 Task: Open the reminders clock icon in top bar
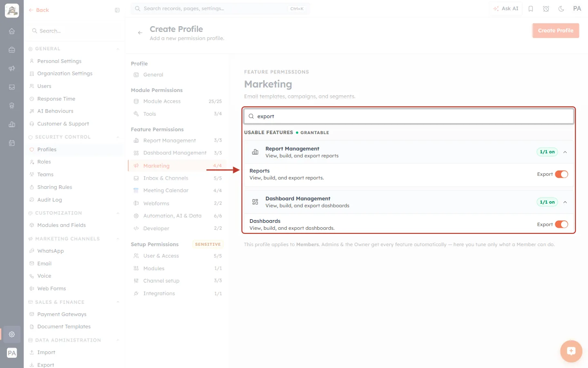546,9
